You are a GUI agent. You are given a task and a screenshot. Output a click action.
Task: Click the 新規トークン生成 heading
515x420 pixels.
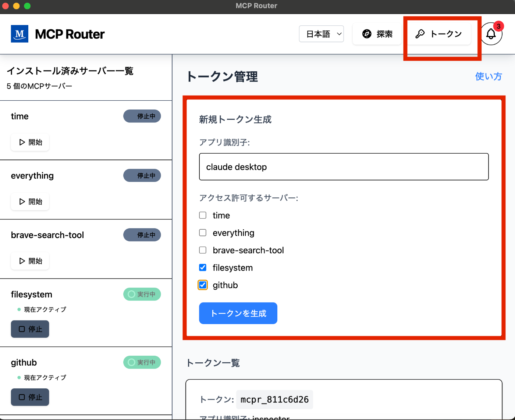(235, 119)
